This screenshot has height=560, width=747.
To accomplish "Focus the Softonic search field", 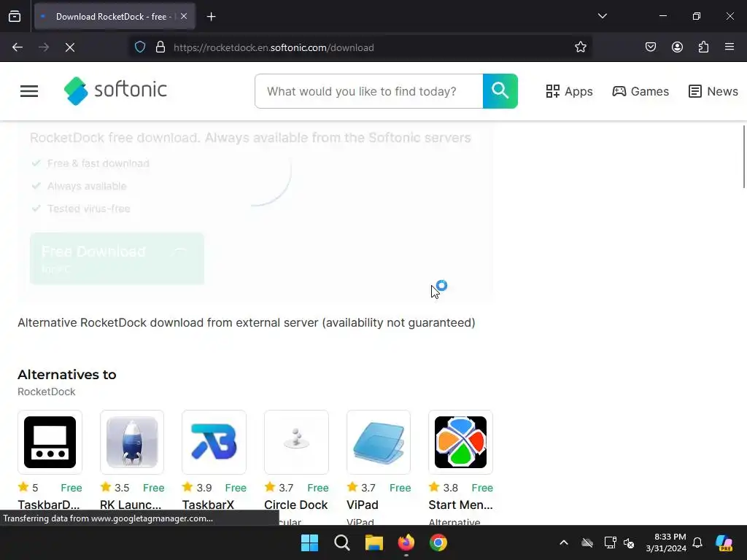I will (368, 91).
